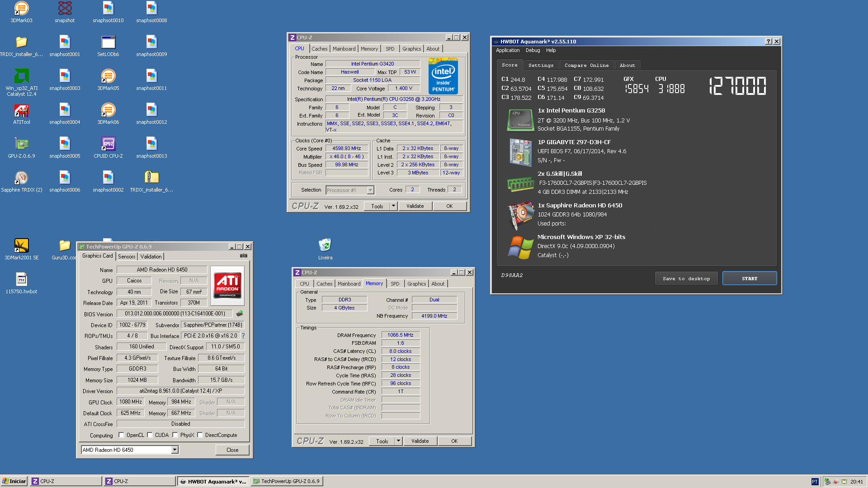This screenshot has width=868, height=488.
Task: Switch to TechPowerUp GPU-Z taskbar item
Action: 287,482
